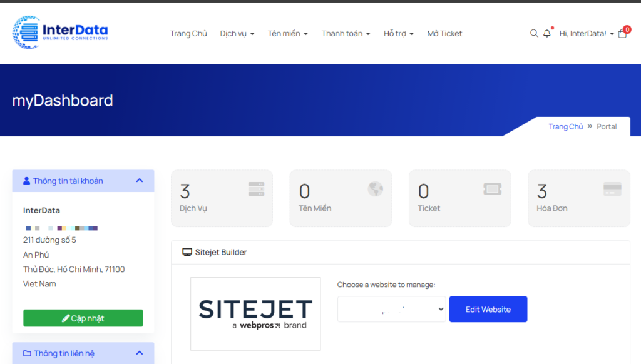Click the Edit Website button
This screenshot has height=364, width=641.
(x=488, y=309)
